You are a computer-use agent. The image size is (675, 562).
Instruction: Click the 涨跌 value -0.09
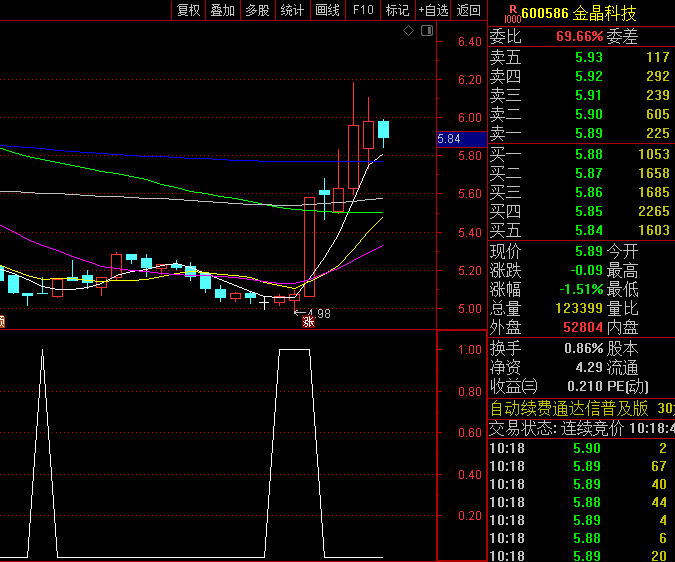coord(586,270)
